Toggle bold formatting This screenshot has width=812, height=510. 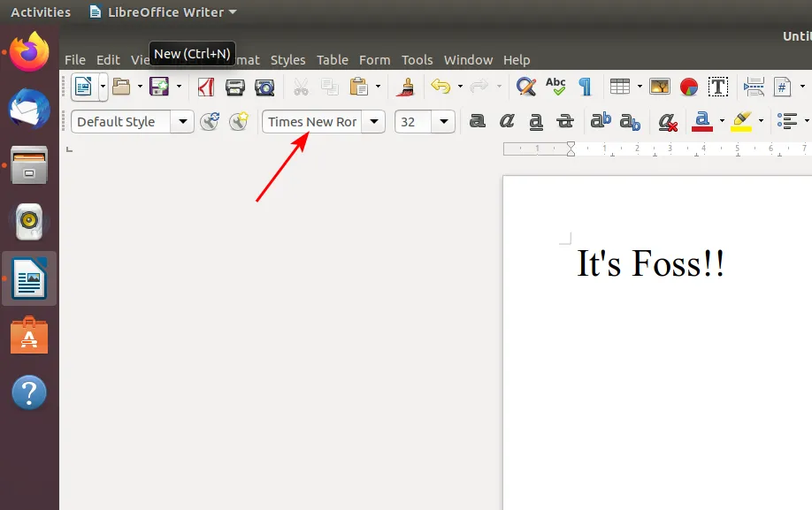click(478, 121)
